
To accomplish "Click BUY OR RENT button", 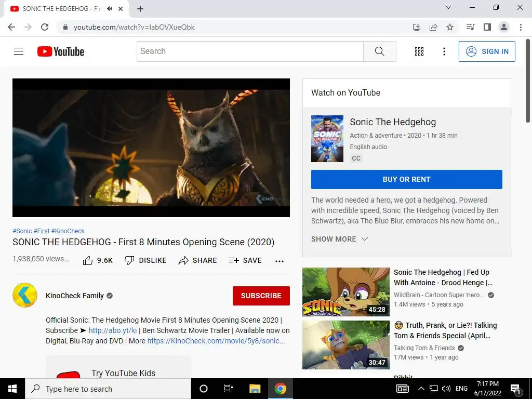I will pos(406,179).
